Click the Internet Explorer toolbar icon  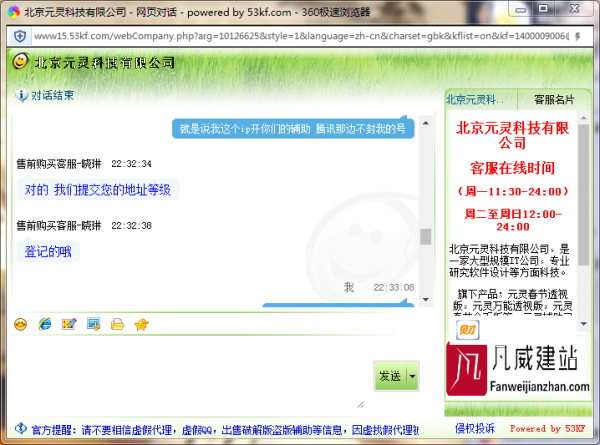(45, 324)
